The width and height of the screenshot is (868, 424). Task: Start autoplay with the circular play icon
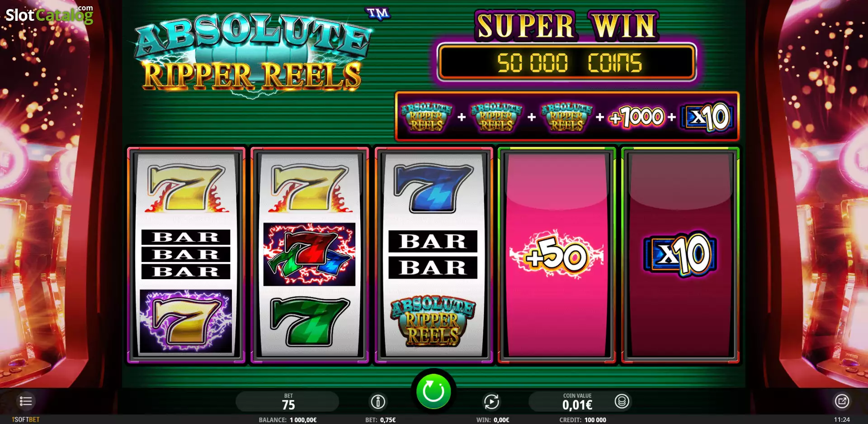tap(491, 401)
